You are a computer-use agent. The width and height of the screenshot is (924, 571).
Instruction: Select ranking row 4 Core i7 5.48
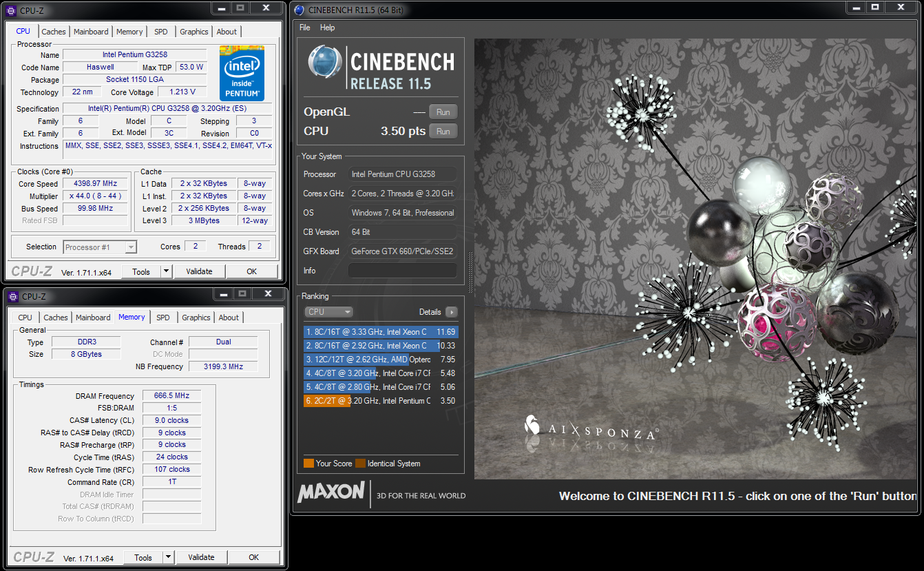click(x=381, y=373)
